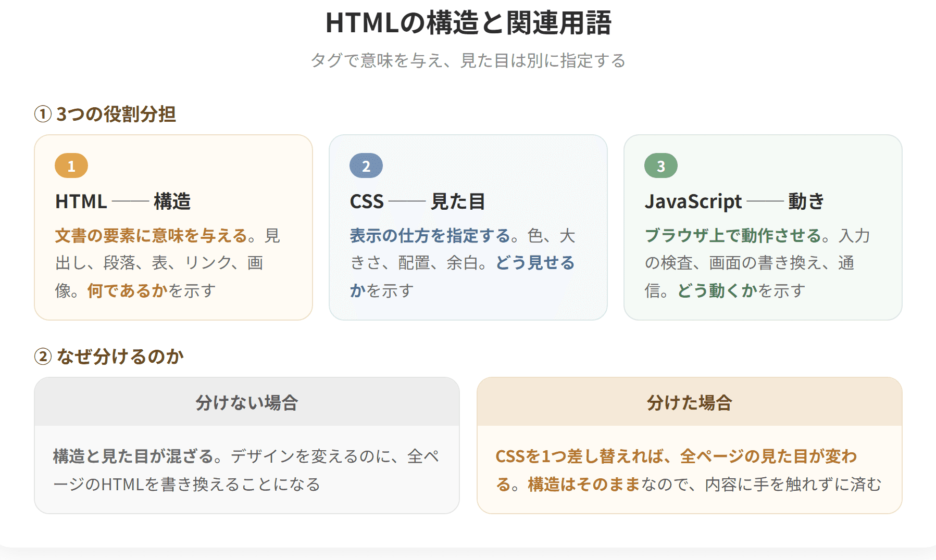Click the section heading なぜ分けるのか
This screenshot has width=936, height=560.
(x=120, y=357)
